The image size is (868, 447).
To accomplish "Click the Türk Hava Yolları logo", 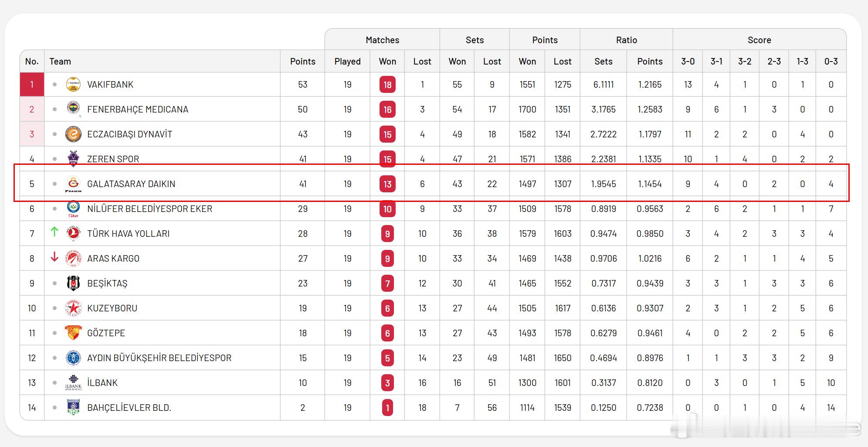I will [73, 233].
